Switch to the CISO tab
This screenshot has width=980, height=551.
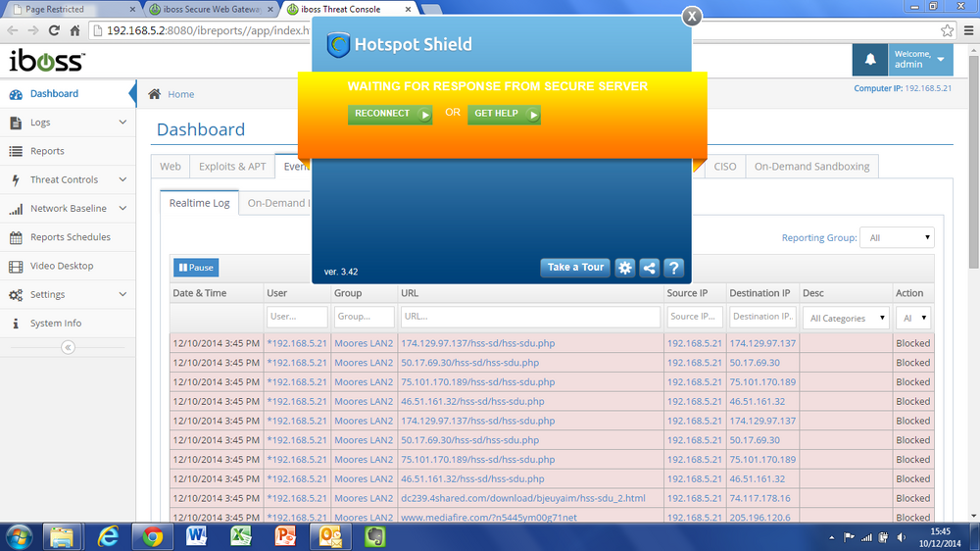coord(725,167)
